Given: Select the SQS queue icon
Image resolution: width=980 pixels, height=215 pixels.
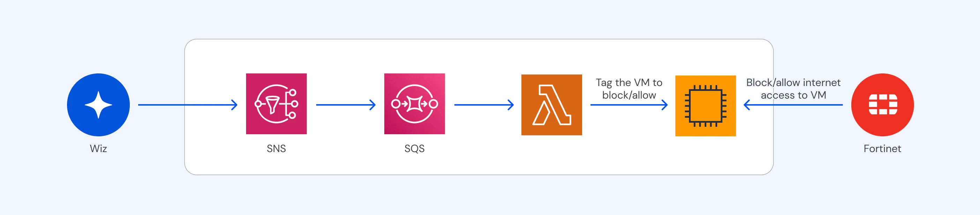Looking at the screenshot, I should 414,104.
